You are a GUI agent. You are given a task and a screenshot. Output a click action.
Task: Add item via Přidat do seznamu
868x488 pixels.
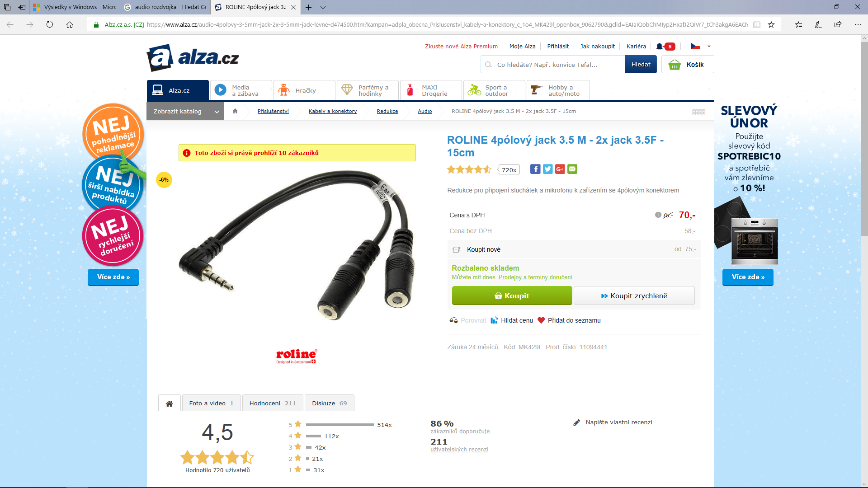[569, 320]
